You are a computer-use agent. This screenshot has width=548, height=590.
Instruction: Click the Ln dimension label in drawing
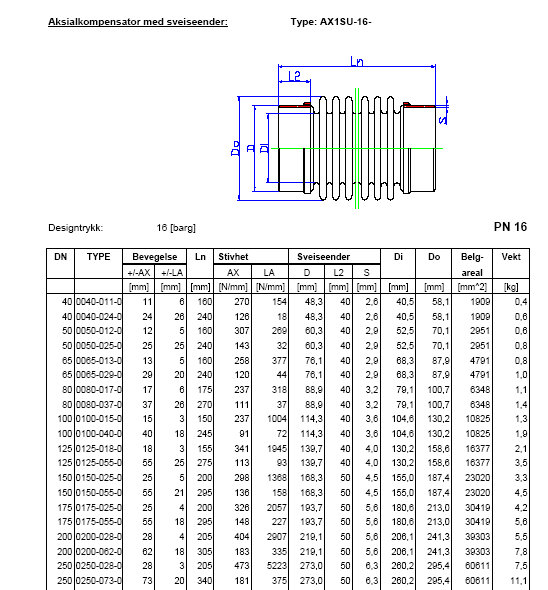pyautogui.click(x=357, y=61)
